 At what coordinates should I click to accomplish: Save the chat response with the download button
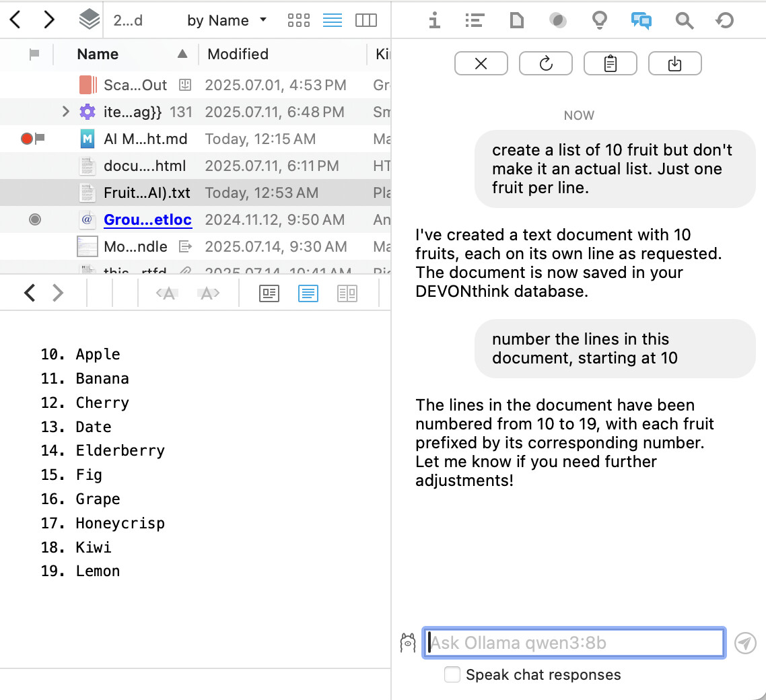click(x=674, y=64)
